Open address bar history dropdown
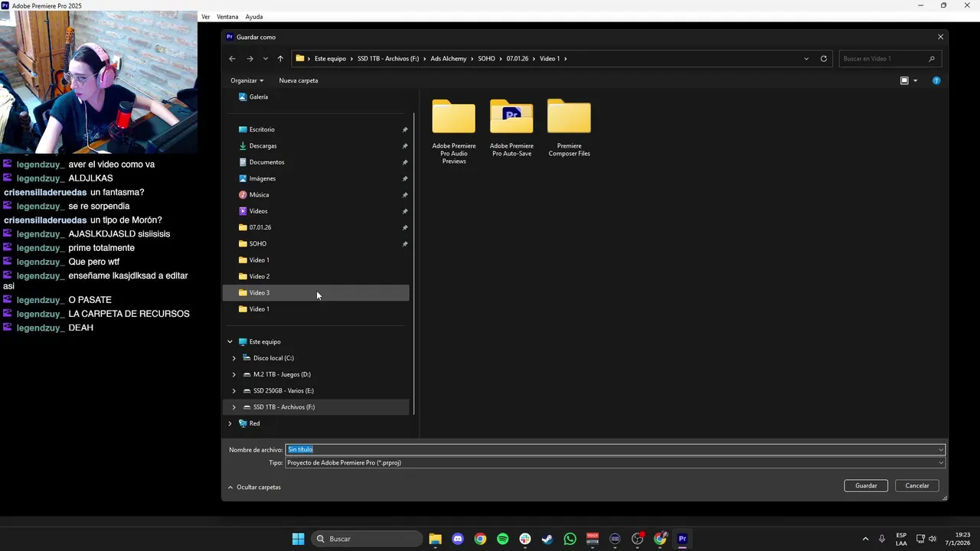This screenshot has height=551, width=980. (806, 58)
